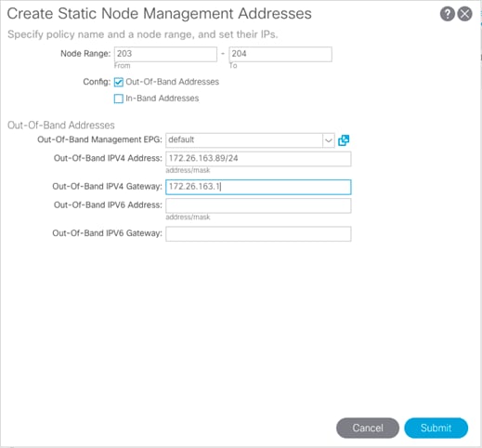Screen dimensions: 482x448
Task: Click the EPG combo box showing default
Action: click(x=250, y=140)
